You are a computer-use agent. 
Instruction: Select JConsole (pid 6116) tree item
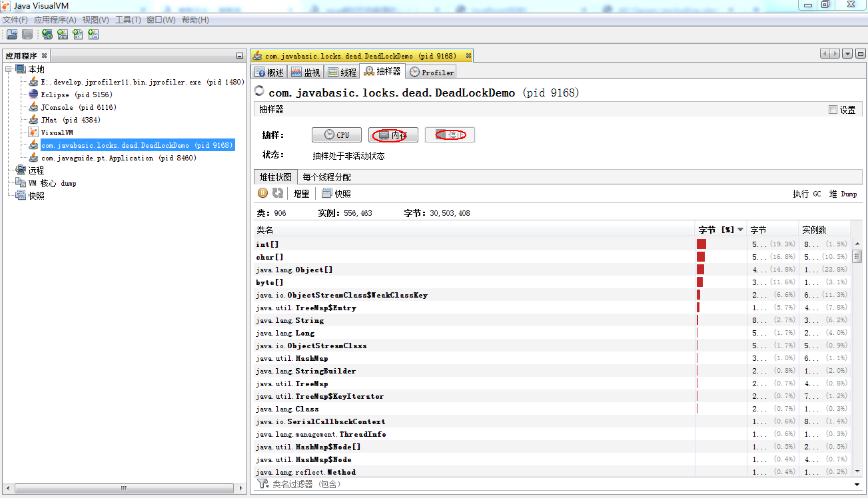79,107
